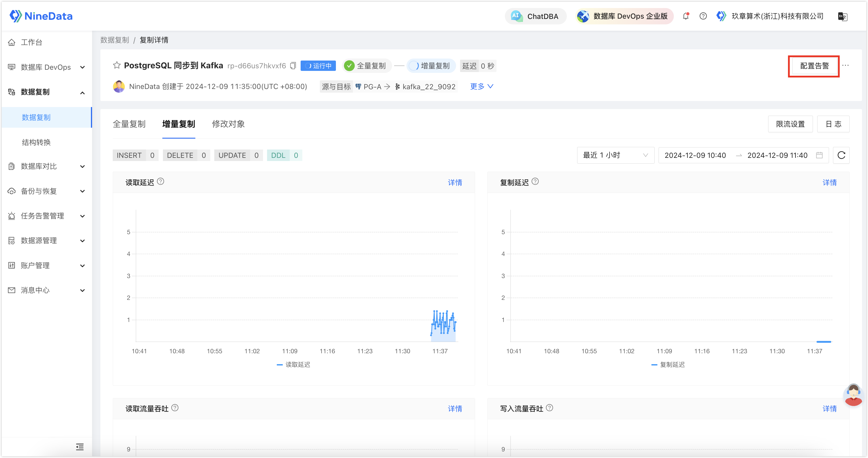Expand 消息中心 sidebar menu
The image size is (868, 458).
(x=46, y=290)
